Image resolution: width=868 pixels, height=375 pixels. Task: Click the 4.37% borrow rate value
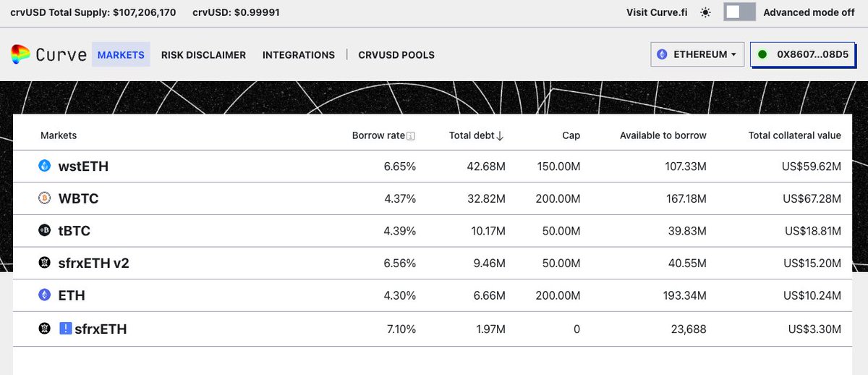click(x=400, y=198)
